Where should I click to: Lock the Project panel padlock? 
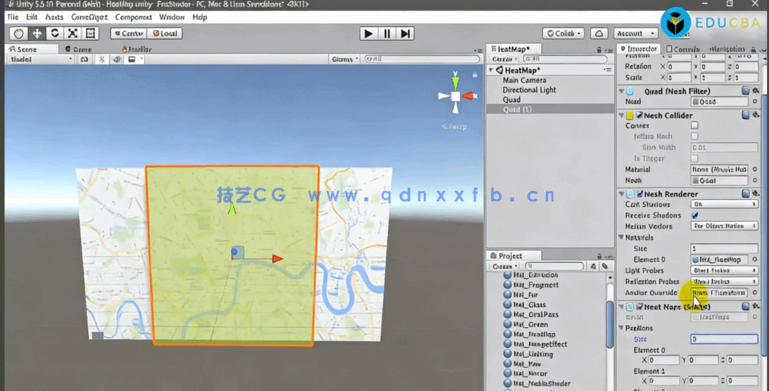pyautogui.click(x=599, y=256)
